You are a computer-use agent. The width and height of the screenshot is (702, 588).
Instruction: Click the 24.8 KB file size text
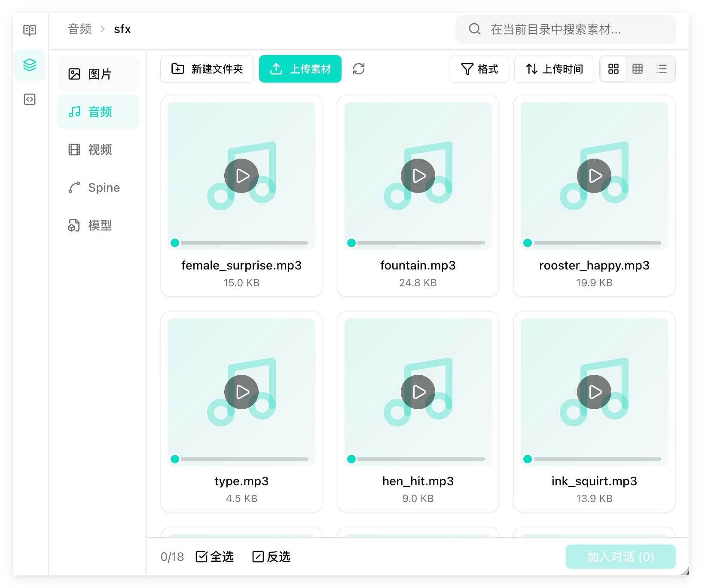pos(418,283)
